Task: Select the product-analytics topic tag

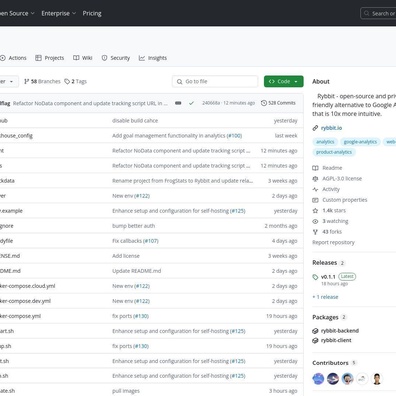Action: point(334,152)
